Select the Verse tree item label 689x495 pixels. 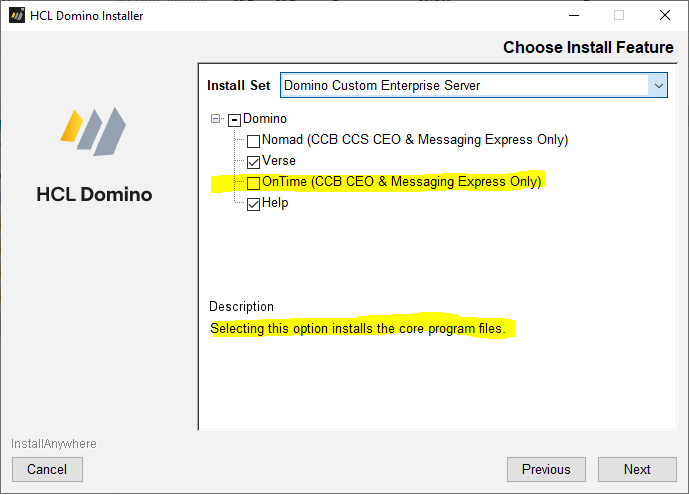[x=279, y=161]
